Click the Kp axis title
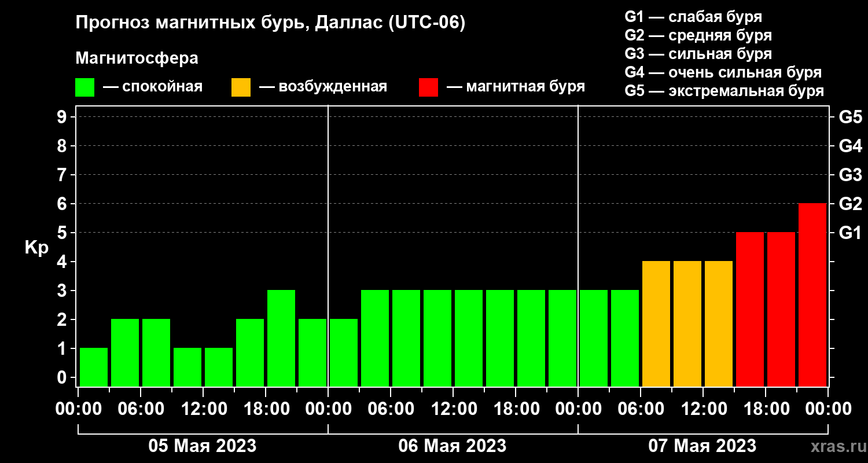Screen dimensions: 868x463 click(36, 248)
